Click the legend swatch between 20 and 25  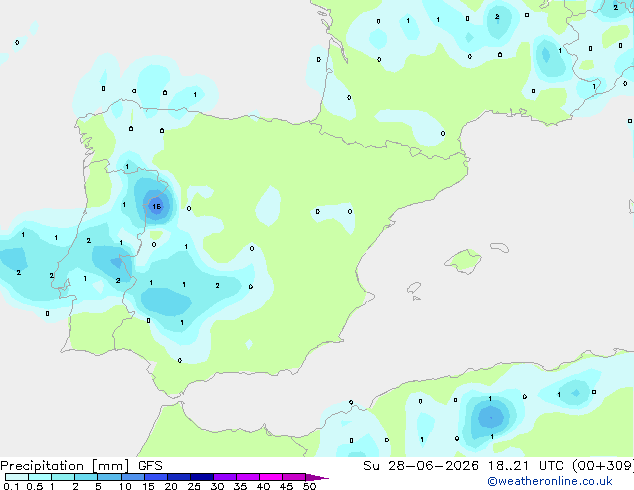(179, 477)
